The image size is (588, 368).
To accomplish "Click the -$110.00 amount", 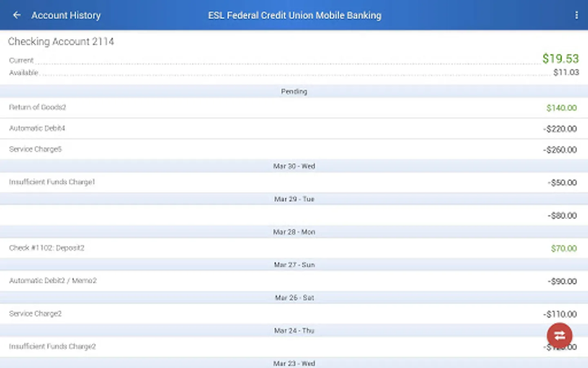I will click(x=560, y=314).
